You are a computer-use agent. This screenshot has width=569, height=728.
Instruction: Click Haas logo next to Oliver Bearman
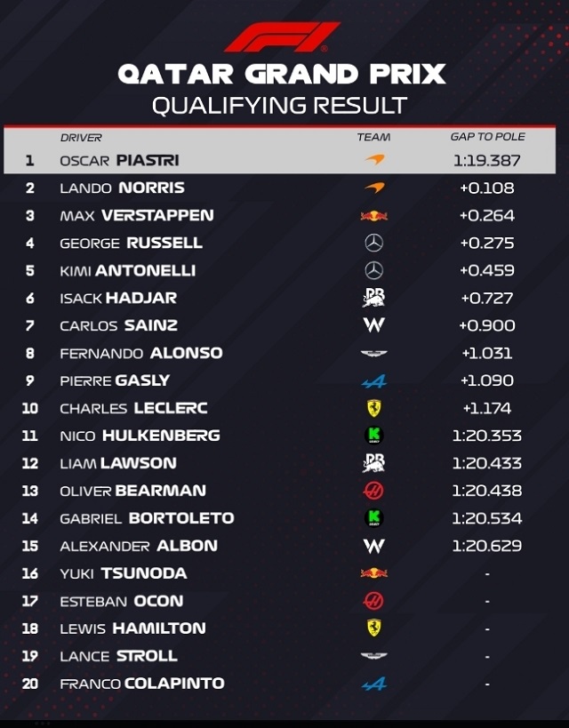tap(374, 491)
